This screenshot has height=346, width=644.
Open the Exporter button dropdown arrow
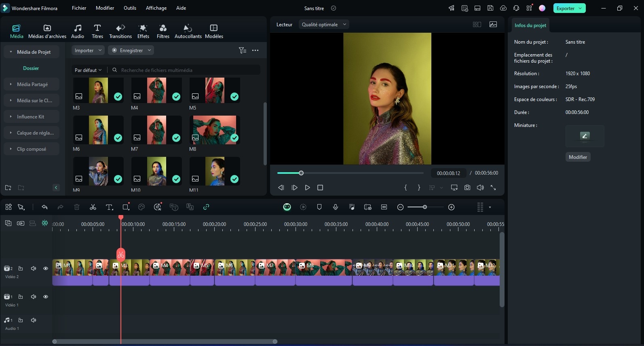click(580, 8)
